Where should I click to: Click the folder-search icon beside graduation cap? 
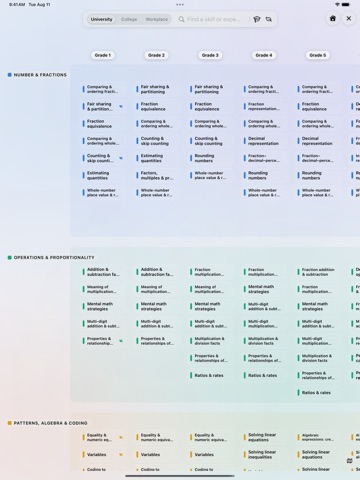point(268,19)
